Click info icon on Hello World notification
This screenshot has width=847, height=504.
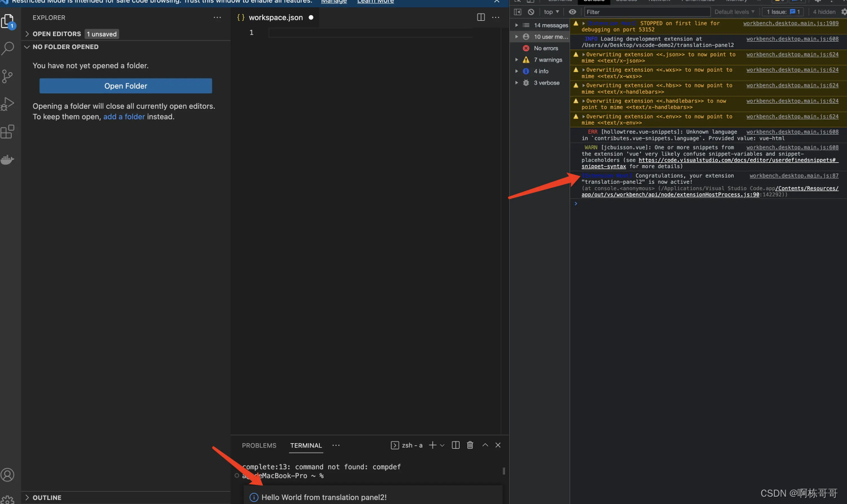pyautogui.click(x=254, y=497)
